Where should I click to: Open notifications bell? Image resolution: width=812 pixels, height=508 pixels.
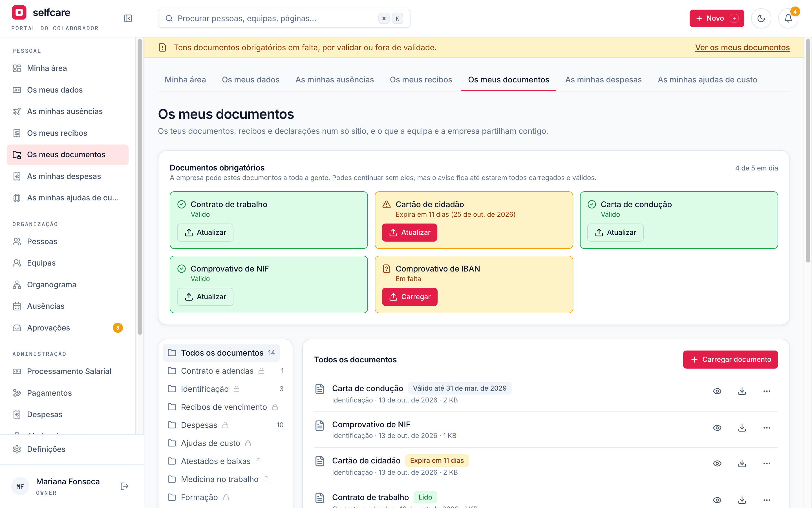click(x=788, y=18)
